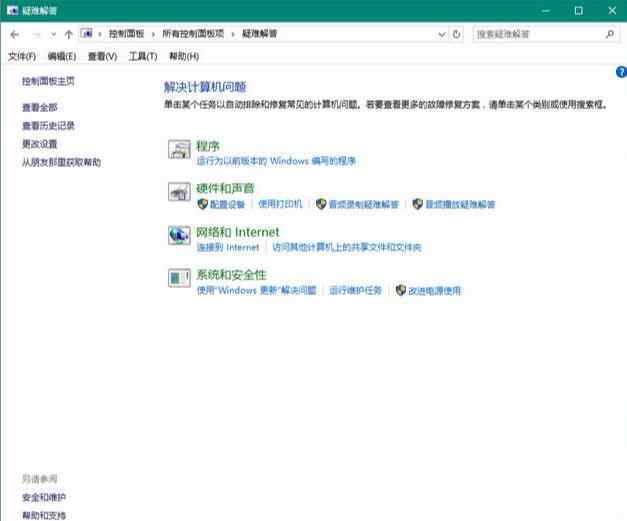Viewport: 627px width, 521px height.
Task: Run 运行为以前版本的 Windows 编写的程序 troubleshooter
Action: (276, 161)
